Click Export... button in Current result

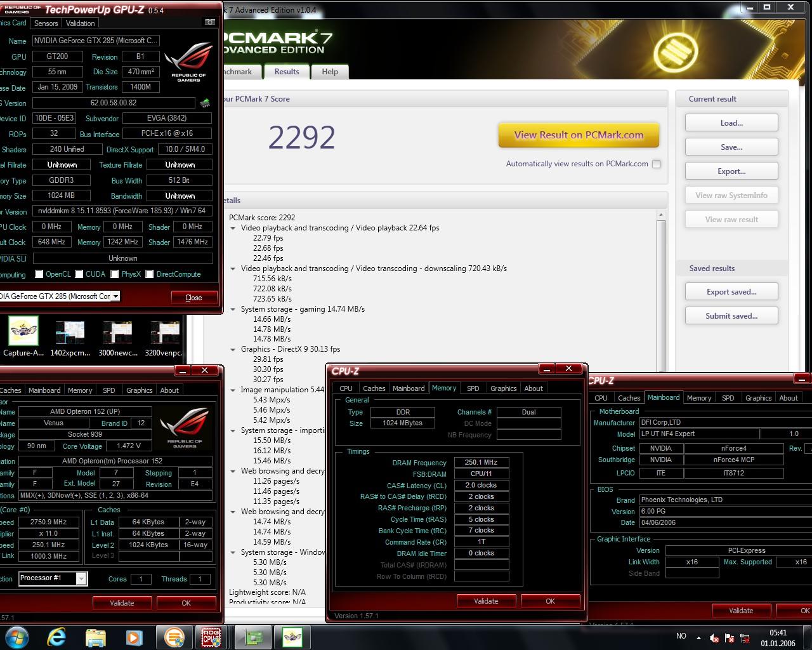[731, 171]
